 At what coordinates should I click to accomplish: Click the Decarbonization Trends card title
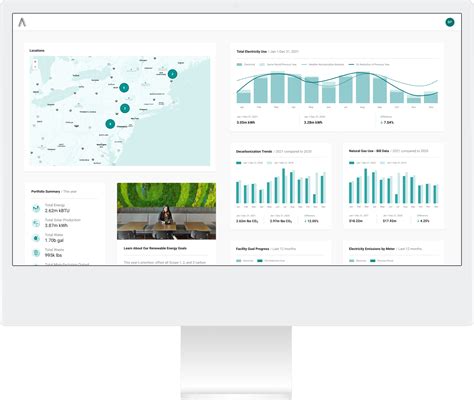pos(254,151)
